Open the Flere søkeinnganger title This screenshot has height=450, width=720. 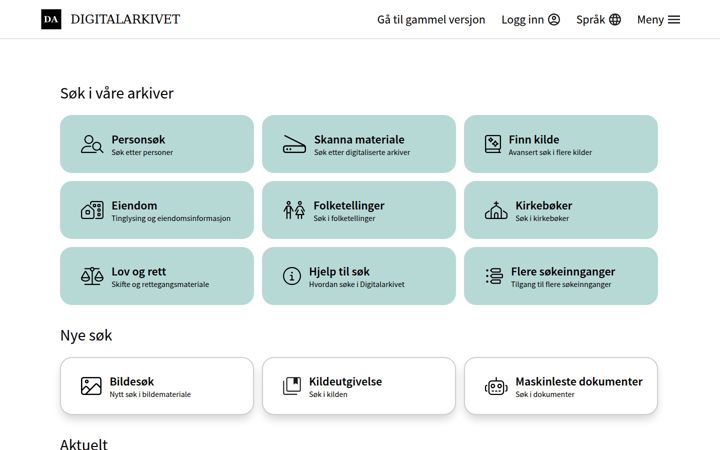point(563,271)
